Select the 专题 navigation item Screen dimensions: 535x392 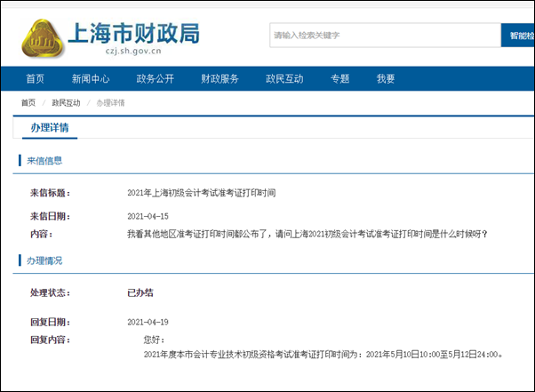[x=339, y=79]
